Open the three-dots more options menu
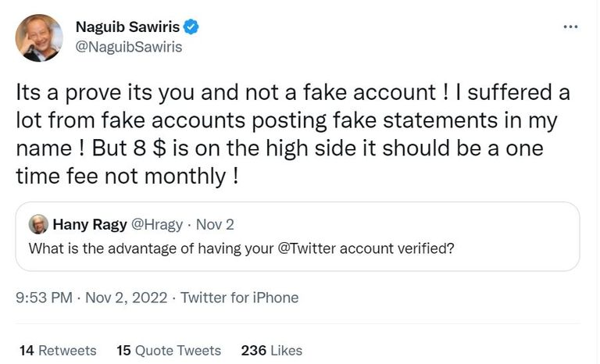Image resolution: width=600 pixels, height=364 pixels. (x=570, y=27)
